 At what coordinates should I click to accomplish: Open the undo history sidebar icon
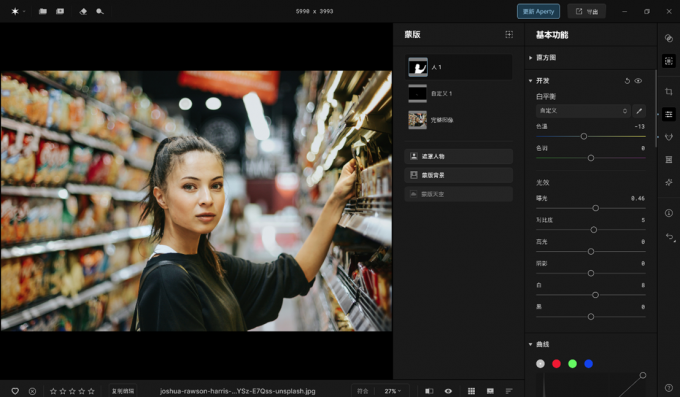click(670, 236)
